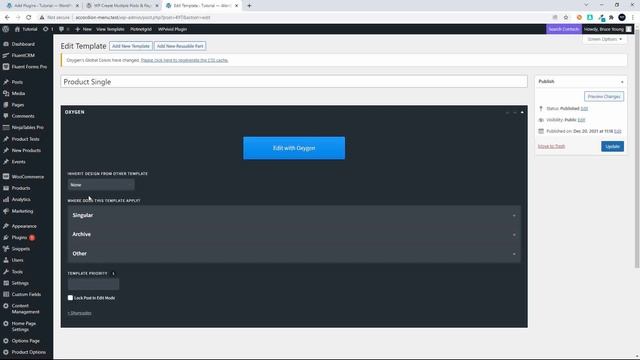Click Search Contacts button
640x360 pixels.
tap(563, 29)
